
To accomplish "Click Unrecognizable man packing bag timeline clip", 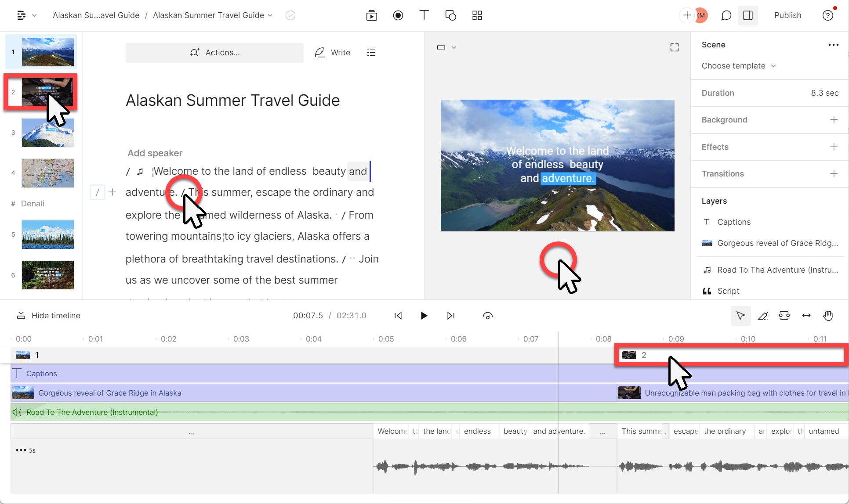I will click(733, 393).
